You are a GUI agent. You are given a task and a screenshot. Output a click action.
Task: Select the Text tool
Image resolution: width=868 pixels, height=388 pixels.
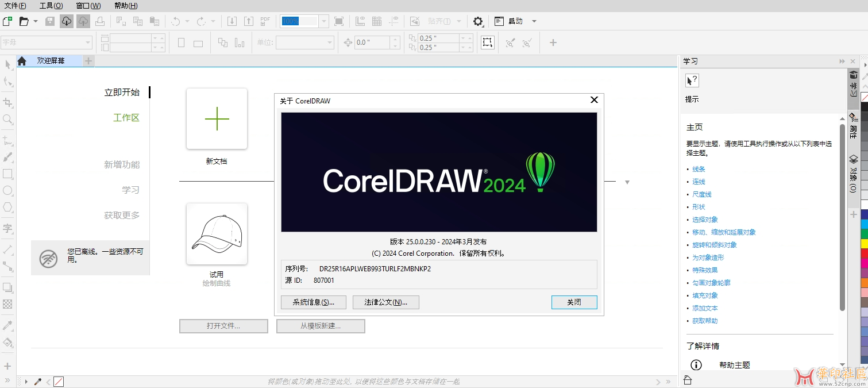8,228
